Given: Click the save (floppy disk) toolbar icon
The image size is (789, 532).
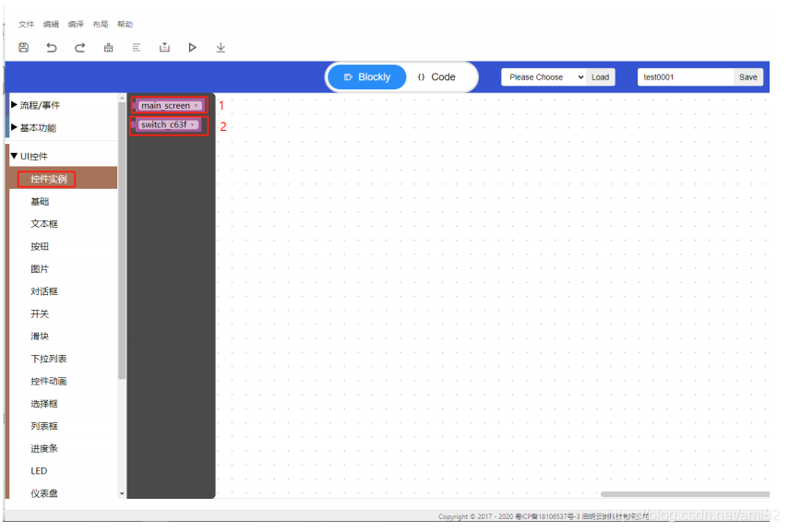Looking at the screenshot, I should point(23,47).
